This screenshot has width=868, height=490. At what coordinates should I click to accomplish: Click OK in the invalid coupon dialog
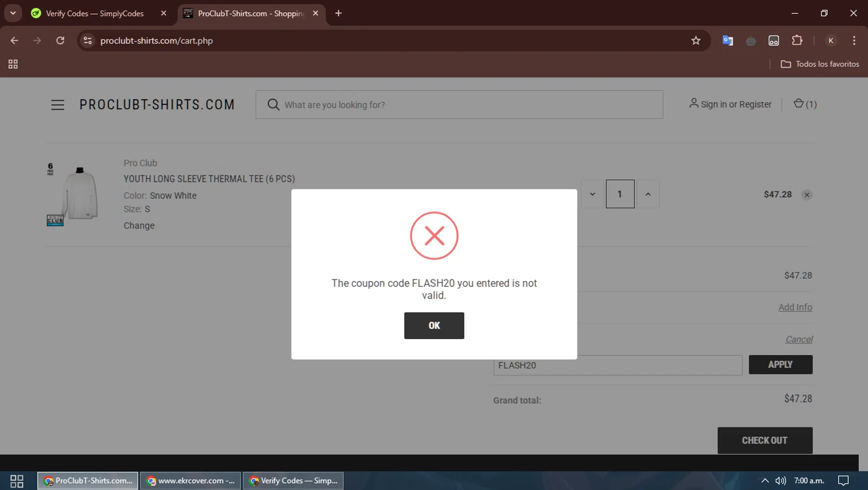[x=434, y=326]
